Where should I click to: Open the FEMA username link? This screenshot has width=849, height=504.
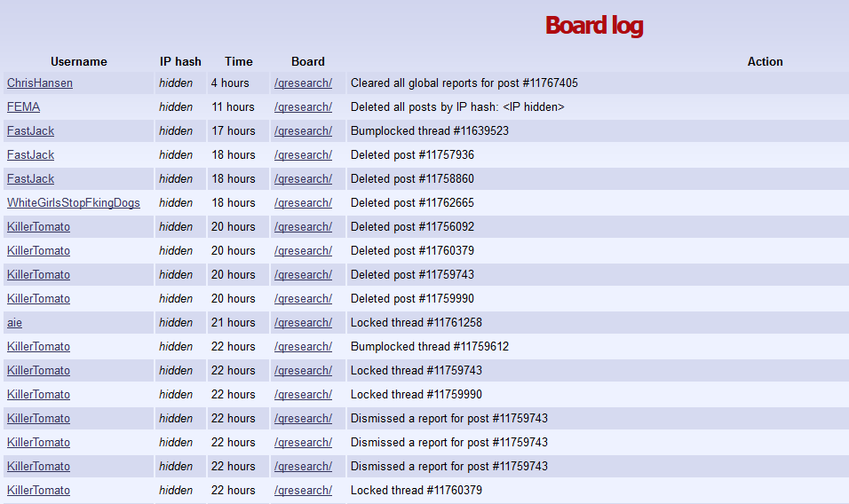(23, 107)
